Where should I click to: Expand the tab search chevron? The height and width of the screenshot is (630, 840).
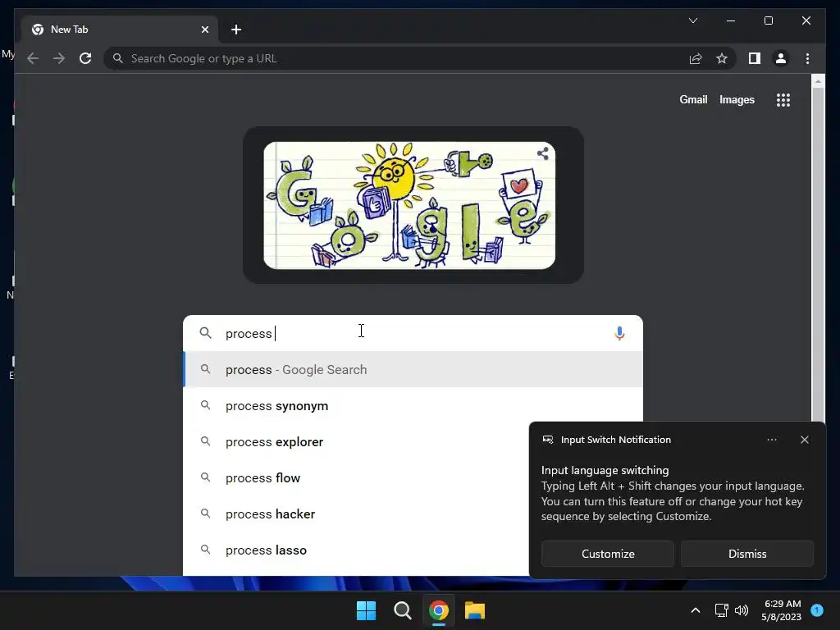(x=692, y=21)
